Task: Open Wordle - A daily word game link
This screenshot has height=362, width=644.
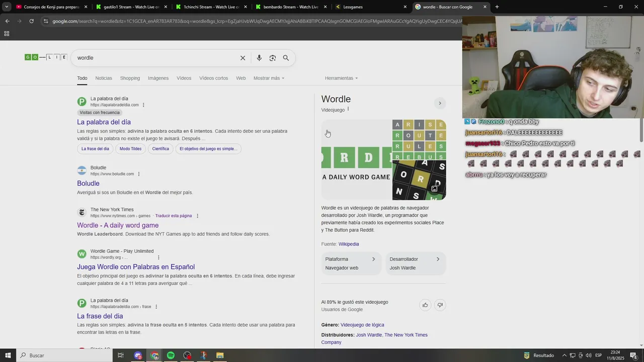Action: (x=118, y=225)
